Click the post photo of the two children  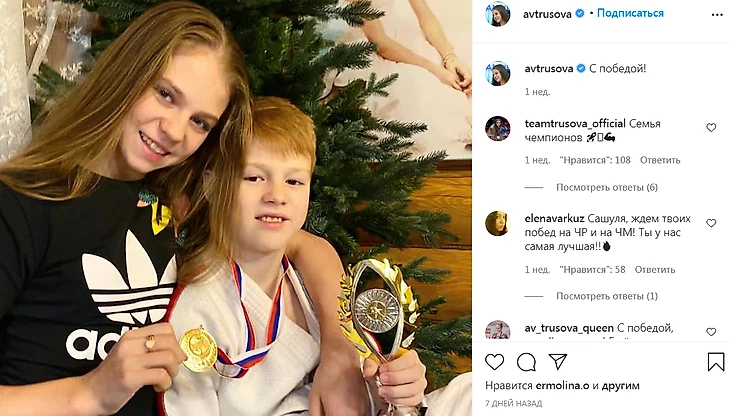(236, 208)
